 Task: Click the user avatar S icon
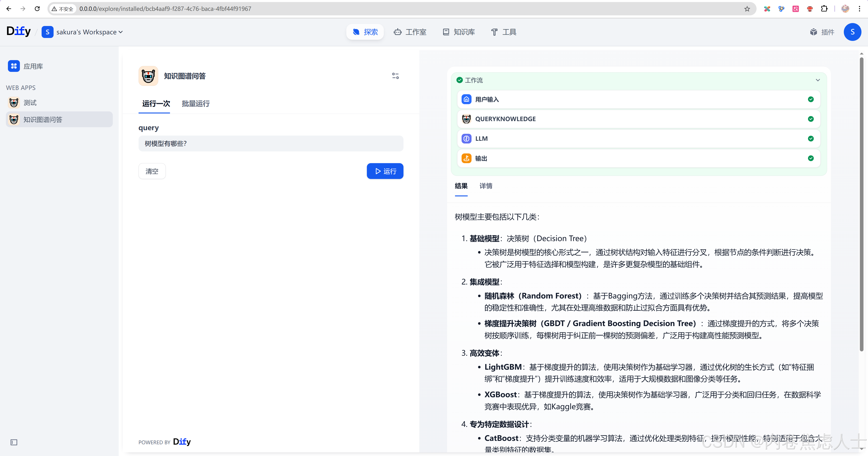pyautogui.click(x=852, y=32)
